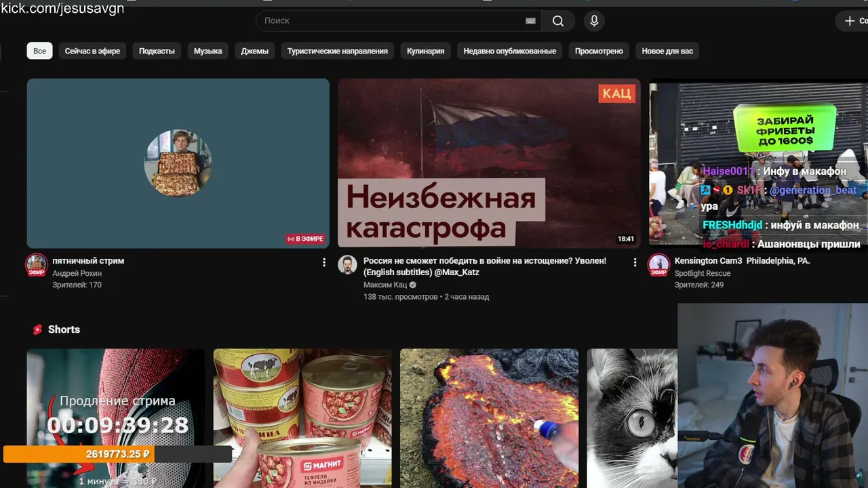Viewport: 868px width, 488px height.
Task: Go to the "Андрей Рохин" channel name
Action: (77, 273)
